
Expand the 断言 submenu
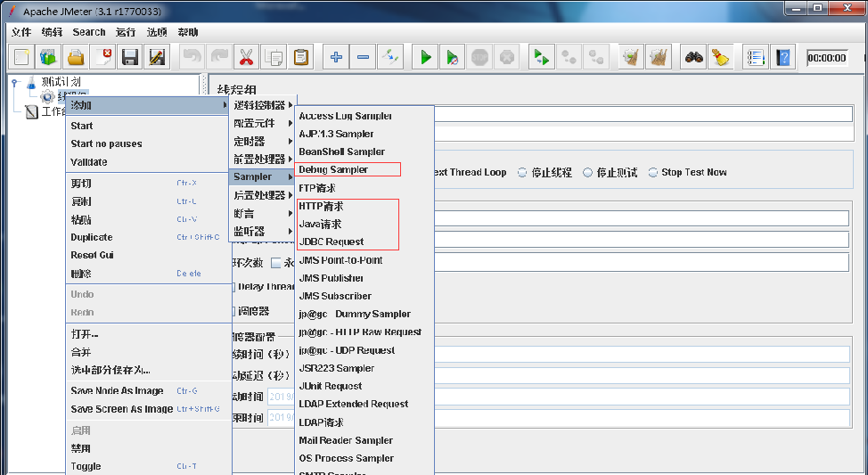[x=262, y=213]
